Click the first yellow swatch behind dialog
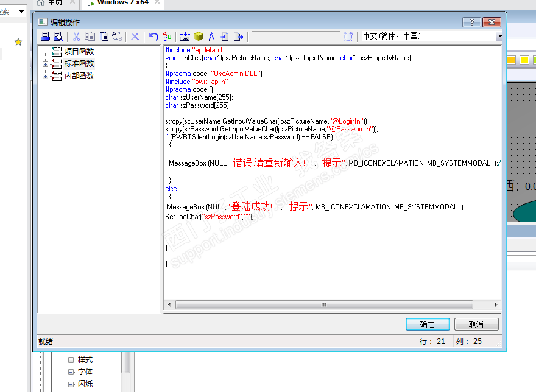Screen dimensions: 536x392 click(511, 60)
